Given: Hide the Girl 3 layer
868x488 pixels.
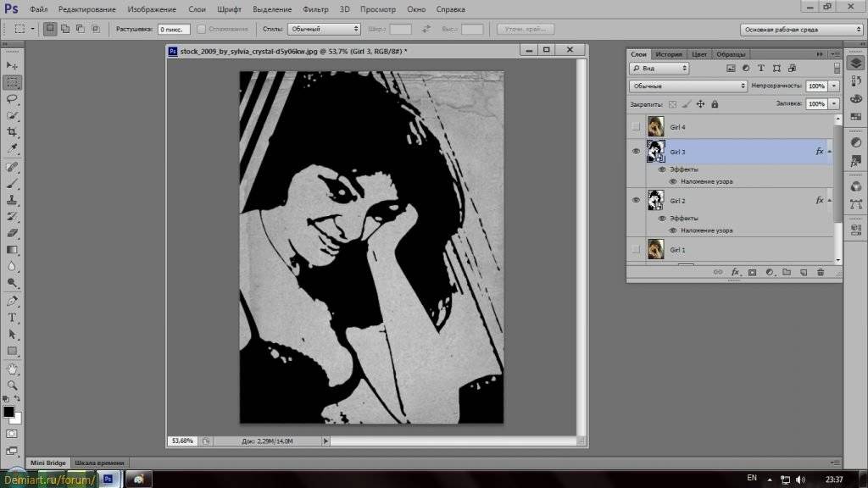Looking at the screenshot, I should [x=636, y=151].
